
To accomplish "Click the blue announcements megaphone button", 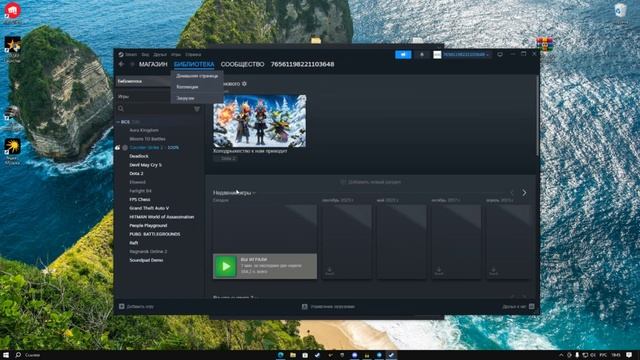I will 403,54.
